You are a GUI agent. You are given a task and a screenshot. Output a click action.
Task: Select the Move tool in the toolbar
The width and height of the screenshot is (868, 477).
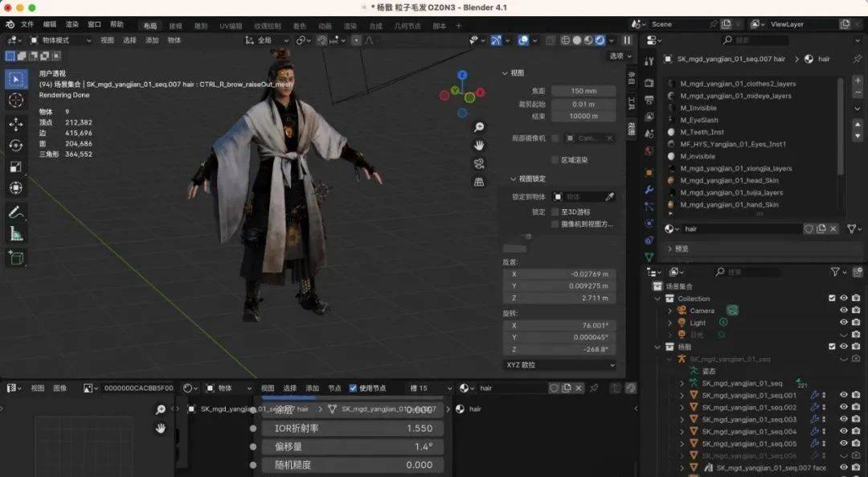tap(16, 124)
